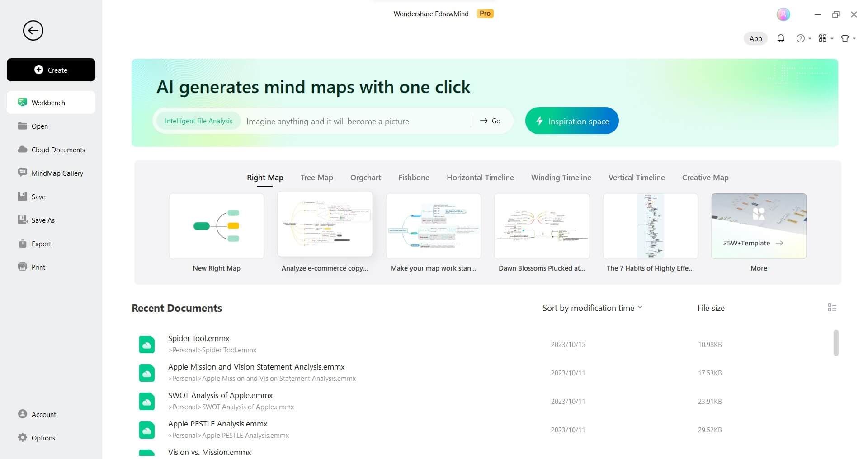Open Account settings
Screen dimensions: 868x459
pyautogui.click(x=51, y=414)
